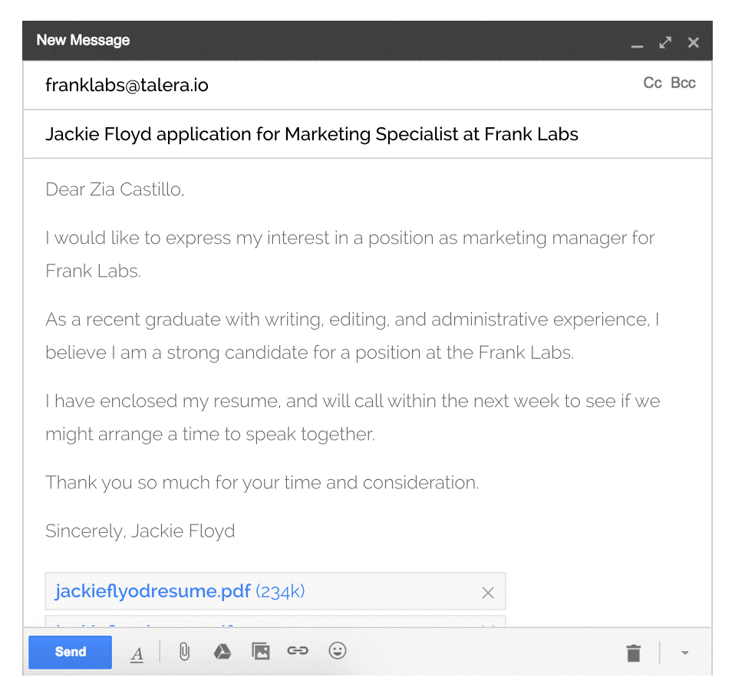Open the emoji picker
This screenshot has width=735, height=700.
338,651
